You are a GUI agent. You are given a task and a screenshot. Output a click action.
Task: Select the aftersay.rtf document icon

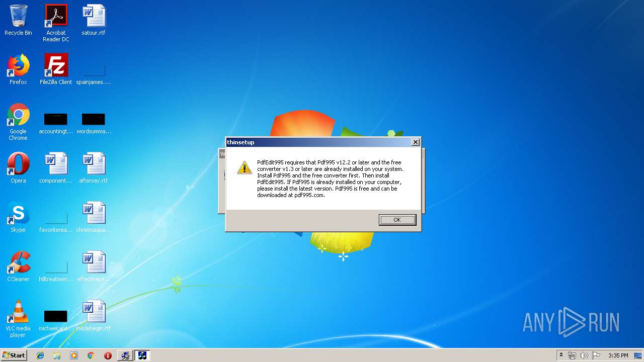coord(94,168)
